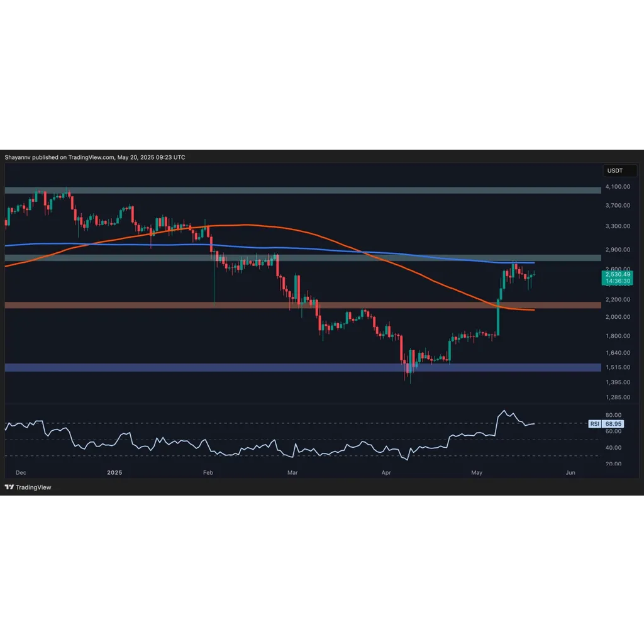
Task: Click the RSI indicator label
Action: click(595, 423)
